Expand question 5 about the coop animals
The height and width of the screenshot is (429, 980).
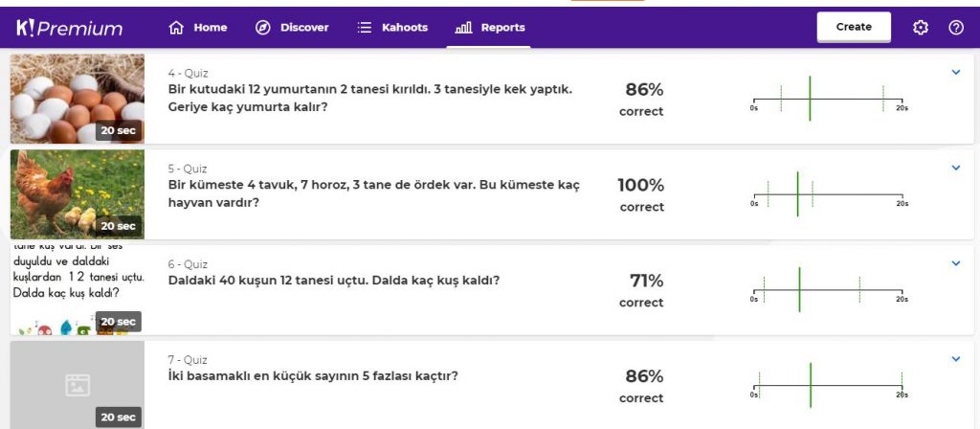tap(956, 168)
